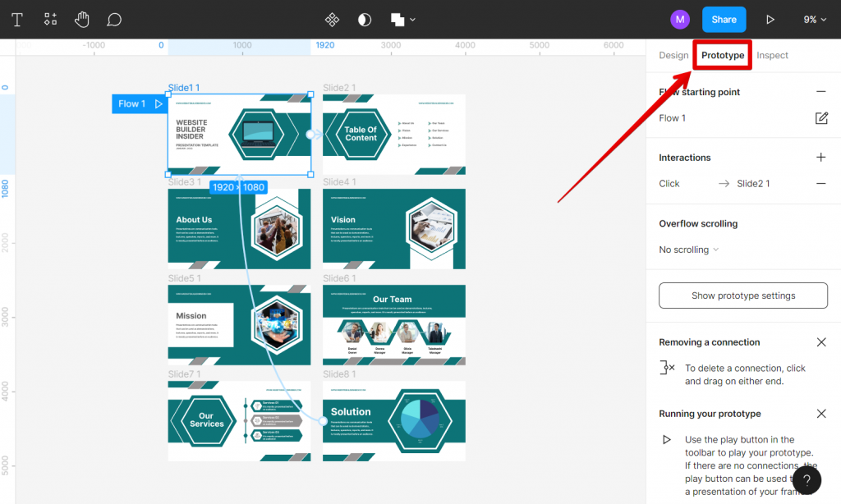Click Show prototype settings

coord(742,295)
